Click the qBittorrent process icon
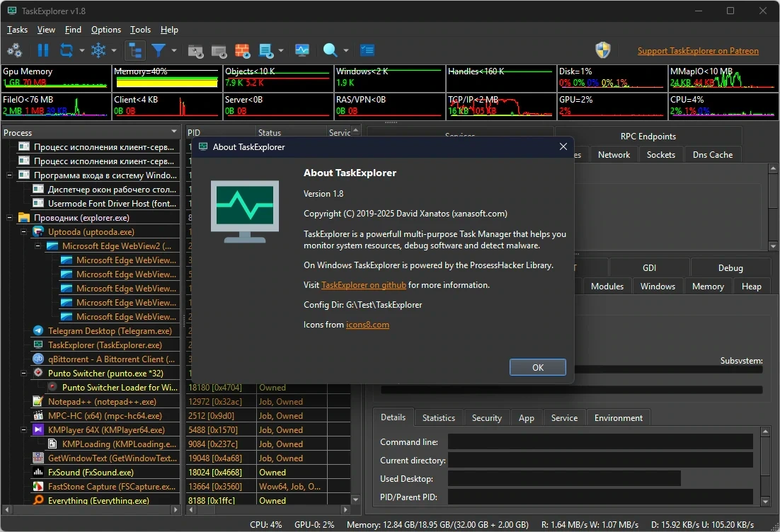Screen dimensions: 780x532 tap(38, 359)
